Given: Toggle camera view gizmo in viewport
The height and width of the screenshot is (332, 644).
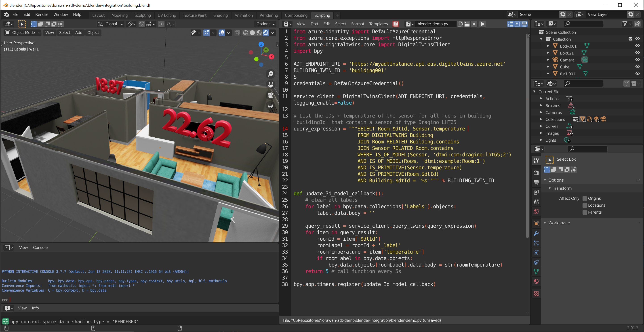Looking at the screenshot, I should point(271,95).
